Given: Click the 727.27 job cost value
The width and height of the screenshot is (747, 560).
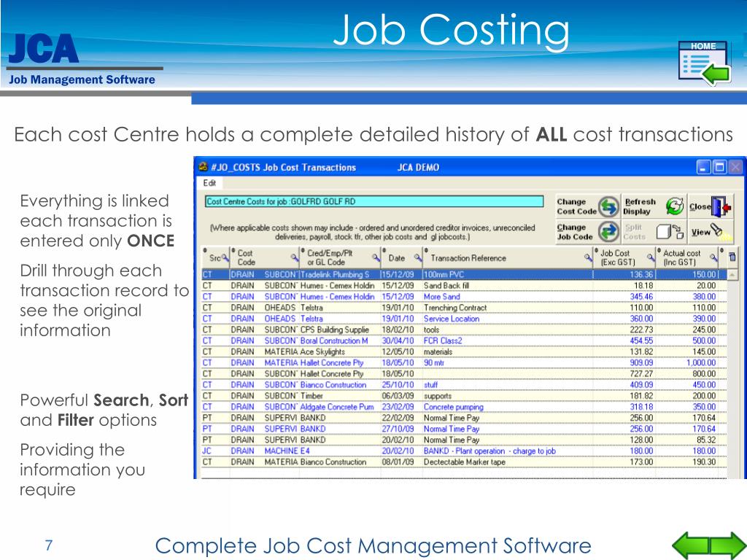Looking at the screenshot, I should (x=641, y=374).
